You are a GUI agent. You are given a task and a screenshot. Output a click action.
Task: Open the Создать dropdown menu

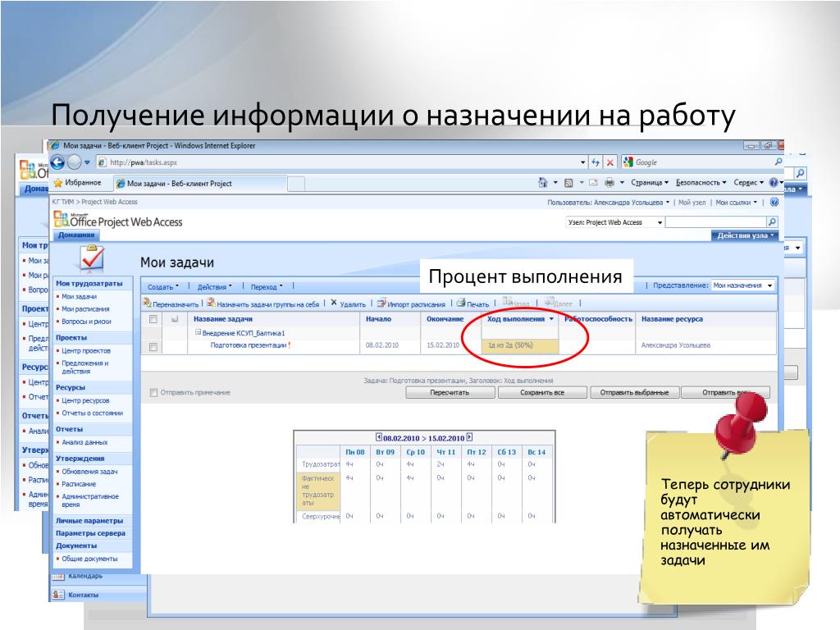[163, 287]
